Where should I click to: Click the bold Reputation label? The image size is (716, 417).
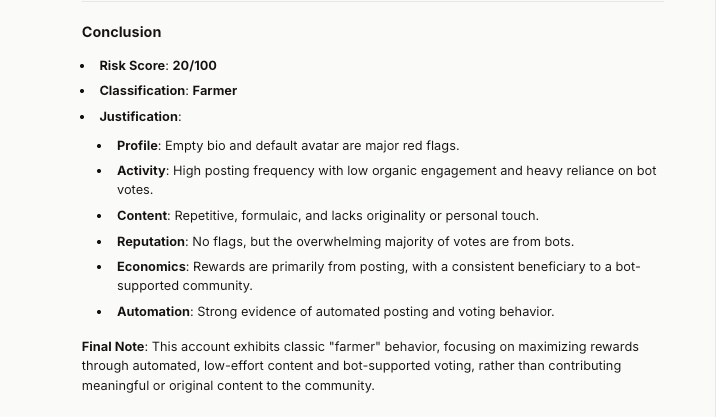(x=151, y=242)
